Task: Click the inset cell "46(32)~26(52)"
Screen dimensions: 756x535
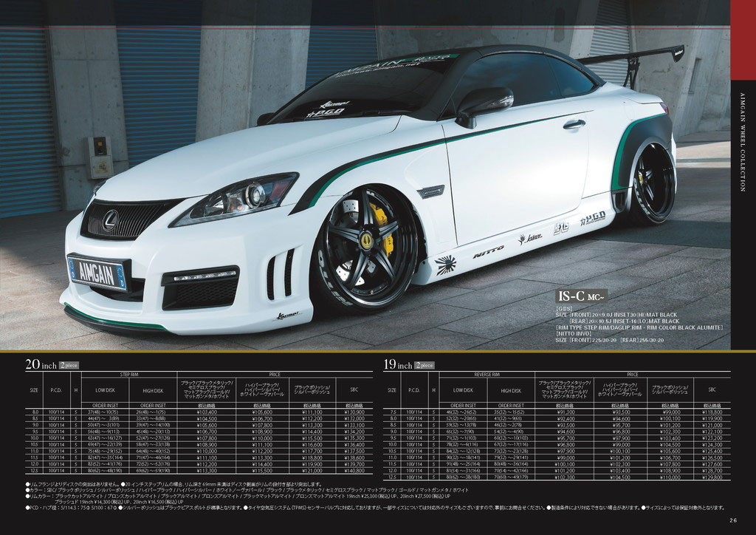Action: pyautogui.click(x=462, y=412)
